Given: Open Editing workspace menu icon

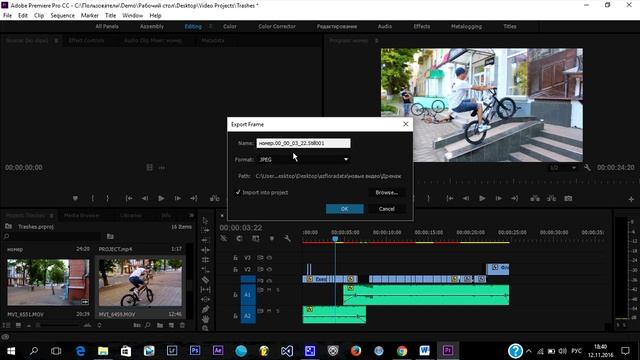Looking at the screenshot, I should coord(211,27).
